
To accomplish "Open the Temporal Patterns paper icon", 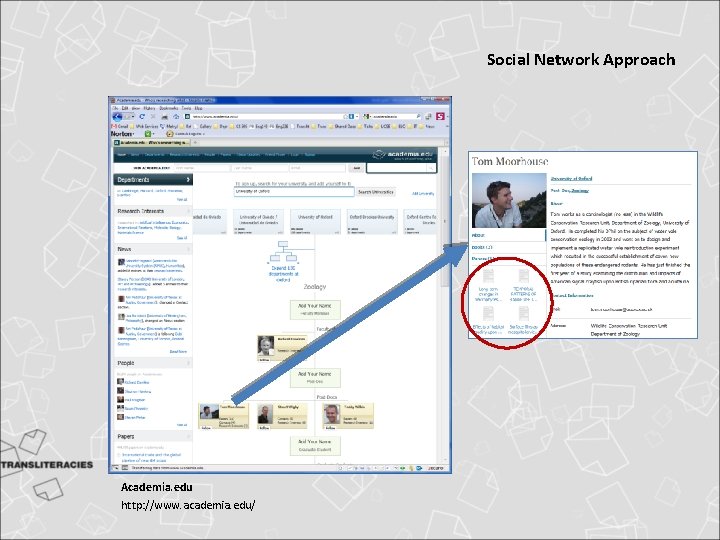I will (x=523, y=277).
